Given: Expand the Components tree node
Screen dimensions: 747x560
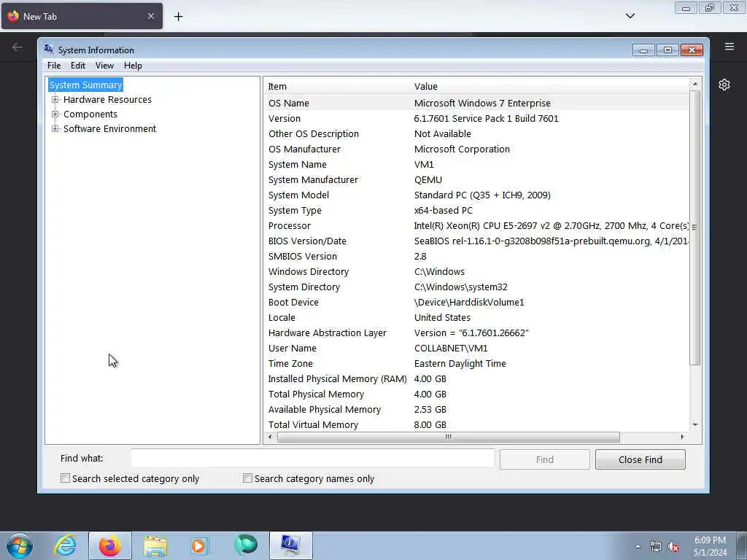Looking at the screenshot, I should pos(55,114).
